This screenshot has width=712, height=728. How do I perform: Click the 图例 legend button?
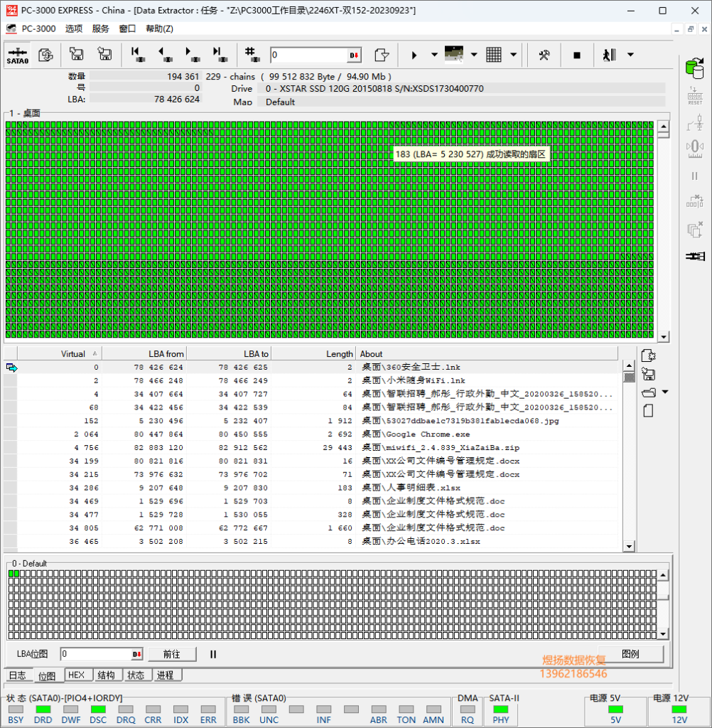[x=630, y=654]
